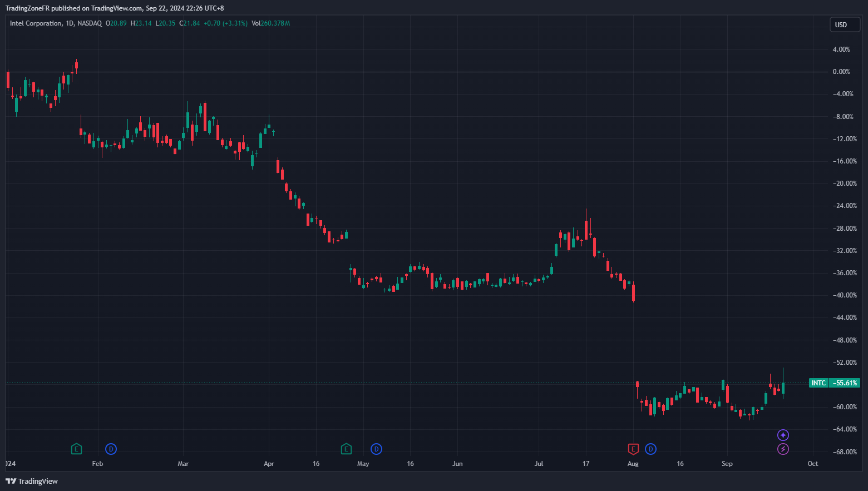Click the 16 date label between Apr and May
The height and width of the screenshot is (491, 868).
point(316,464)
